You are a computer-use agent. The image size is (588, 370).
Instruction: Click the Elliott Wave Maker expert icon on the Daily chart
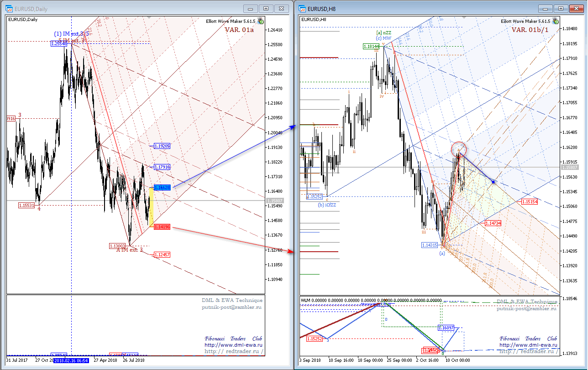pyautogui.click(x=260, y=21)
